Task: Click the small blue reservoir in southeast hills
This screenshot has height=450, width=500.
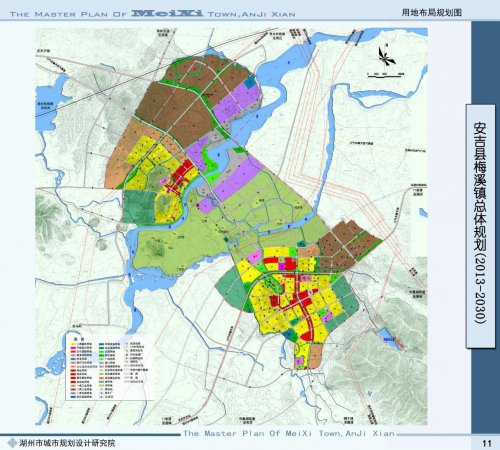Action: 388,337
